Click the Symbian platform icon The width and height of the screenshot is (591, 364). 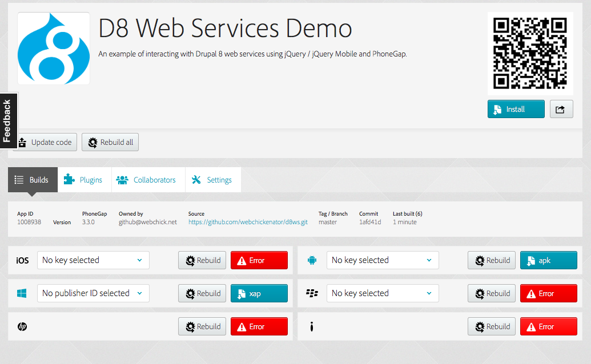click(x=312, y=326)
